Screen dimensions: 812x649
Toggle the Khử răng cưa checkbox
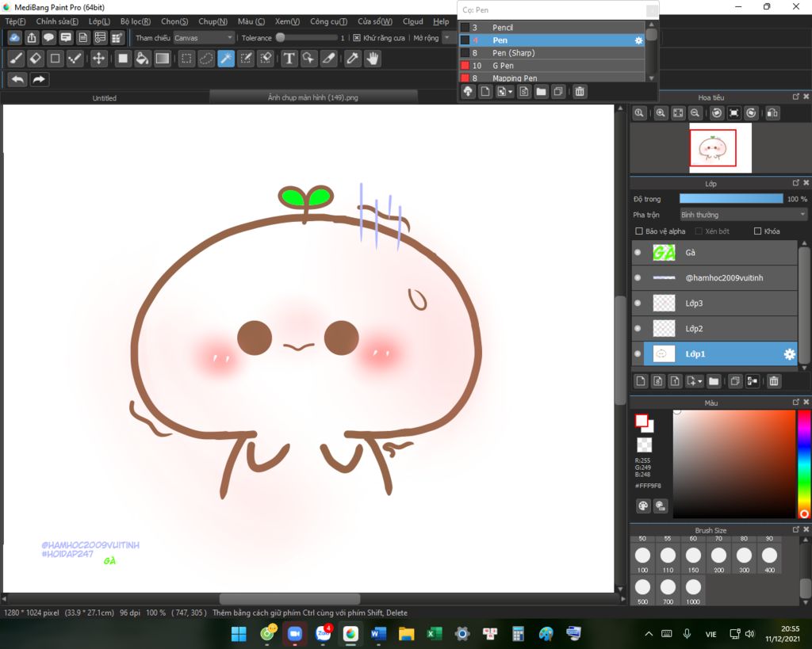click(x=357, y=38)
